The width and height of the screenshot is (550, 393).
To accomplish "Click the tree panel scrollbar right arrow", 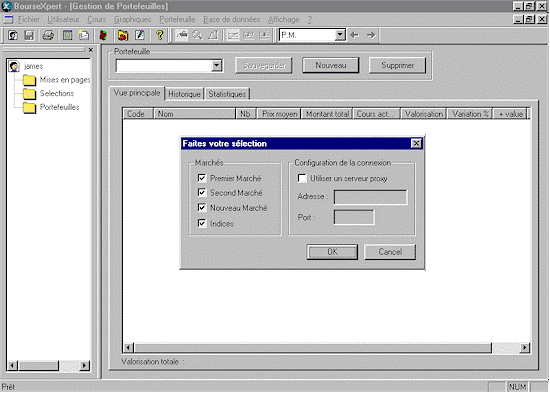I will click(x=84, y=366).
